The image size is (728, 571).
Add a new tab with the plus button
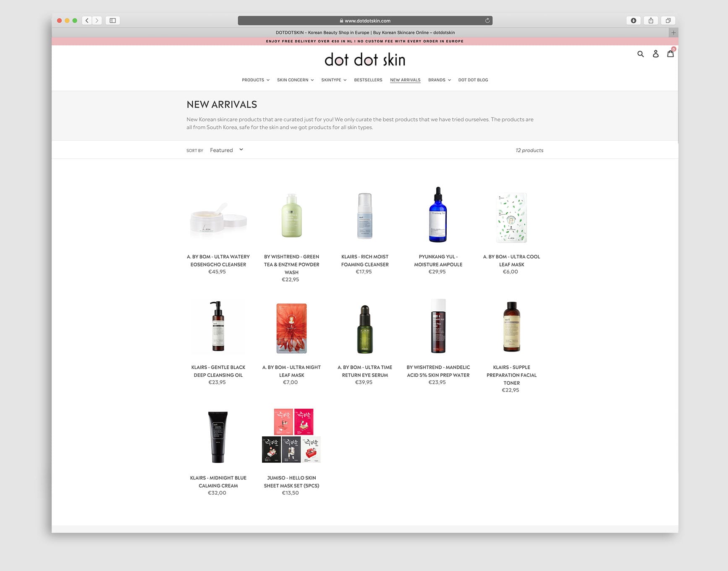pyautogui.click(x=673, y=33)
